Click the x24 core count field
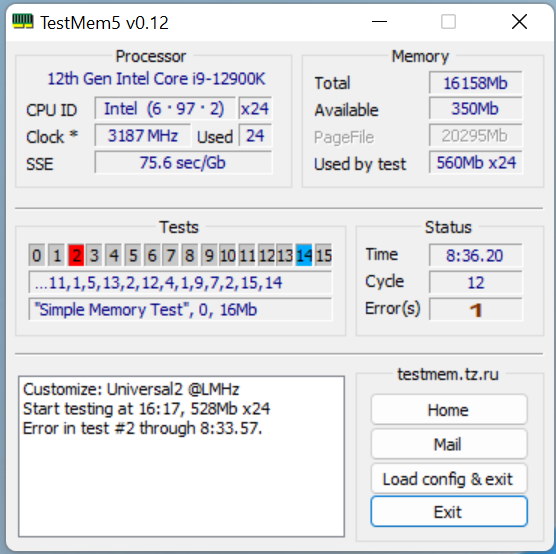 [255, 108]
